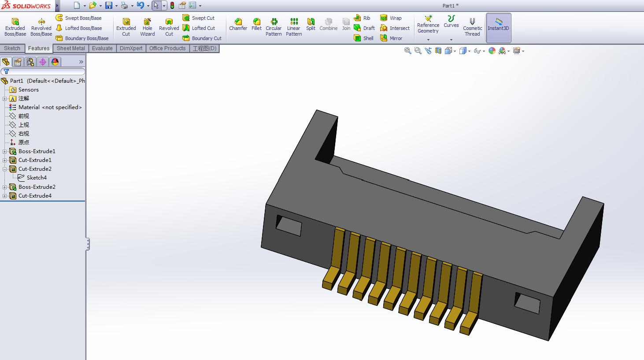The image size is (644, 360).
Task: Use the Mirror feature
Action: pyautogui.click(x=391, y=38)
